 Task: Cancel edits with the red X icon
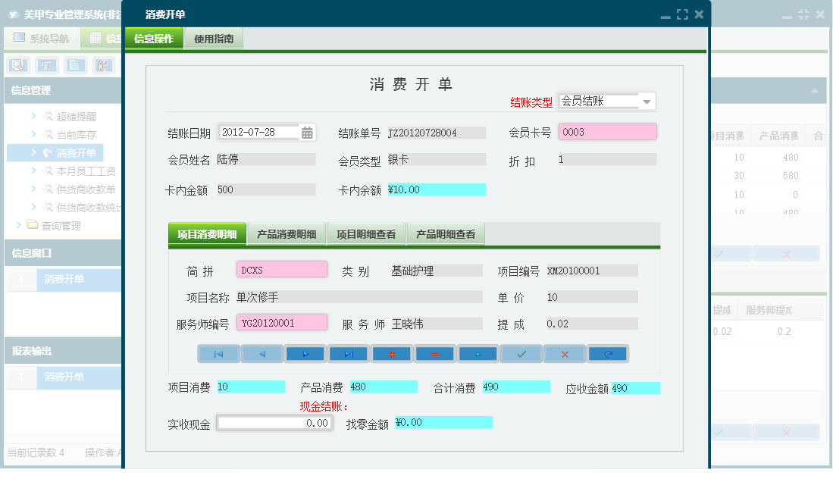point(564,352)
